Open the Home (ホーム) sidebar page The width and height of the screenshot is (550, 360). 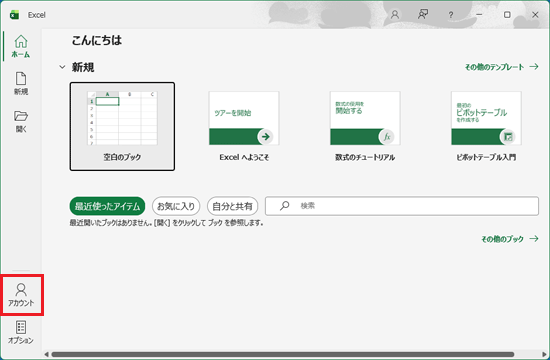(21, 46)
